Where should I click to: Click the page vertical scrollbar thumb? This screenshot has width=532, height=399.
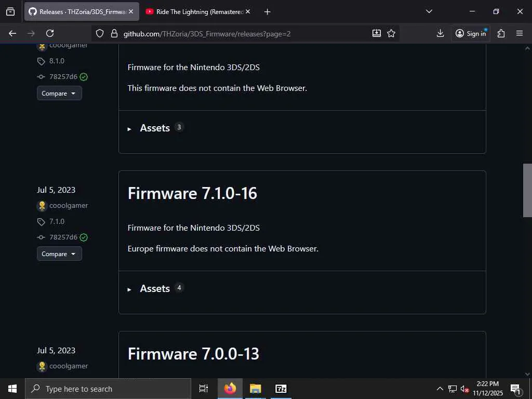coord(527,190)
